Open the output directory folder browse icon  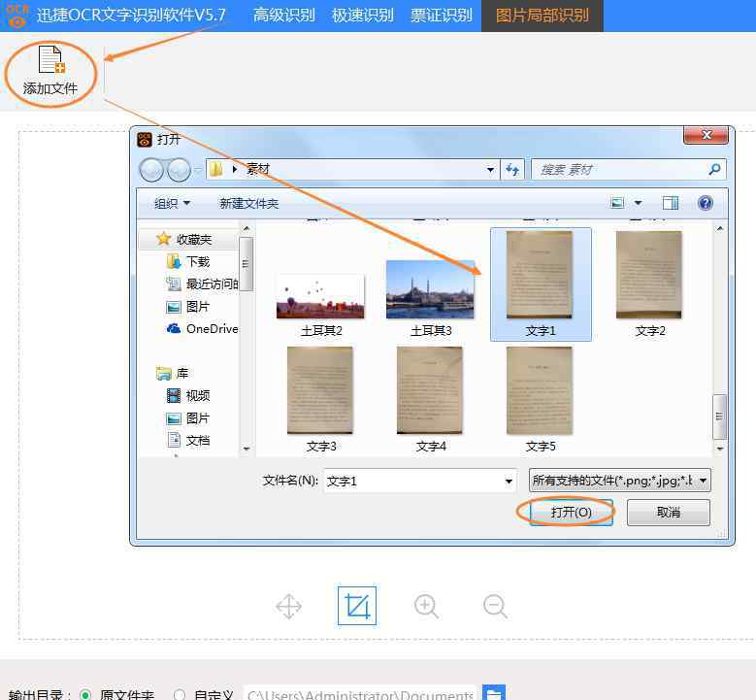(494, 693)
